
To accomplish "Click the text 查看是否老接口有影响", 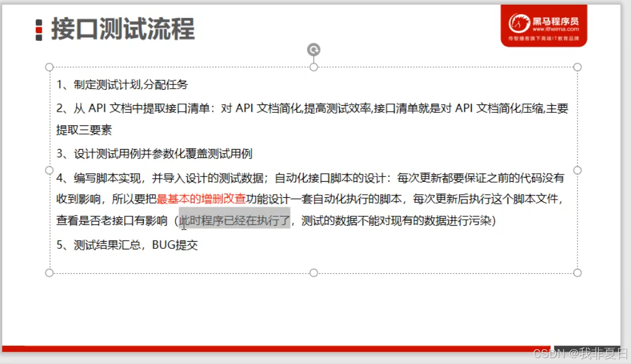I will point(112,221).
